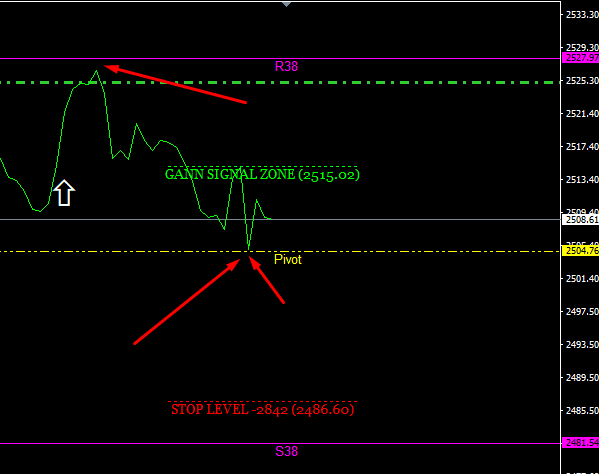The height and width of the screenshot is (474, 599).
Task: Click the 2533.30 price scale label
Action: pos(582,15)
